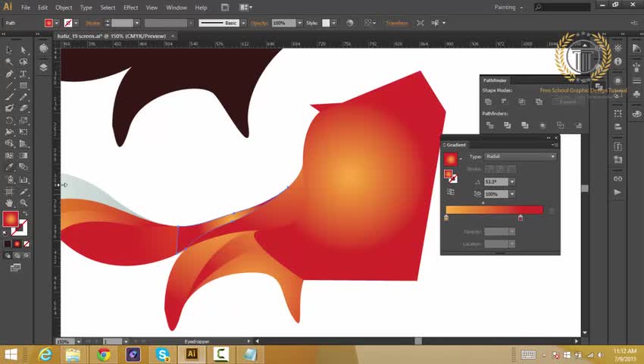Image resolution: width=644 pixels, height=364 pixels.
Task: Select the Gradient tool in toolbox
Action: (23, 155)
